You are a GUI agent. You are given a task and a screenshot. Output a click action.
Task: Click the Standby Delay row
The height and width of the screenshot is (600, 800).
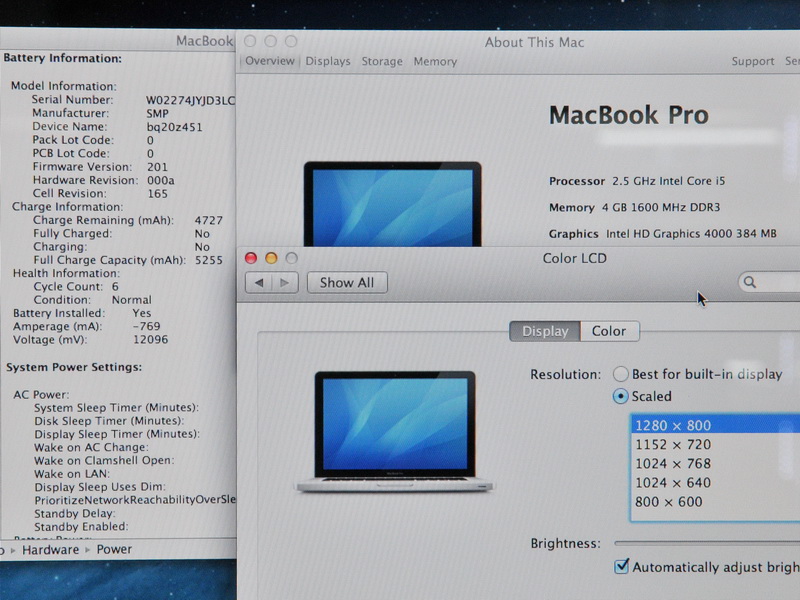pos(75,513)
